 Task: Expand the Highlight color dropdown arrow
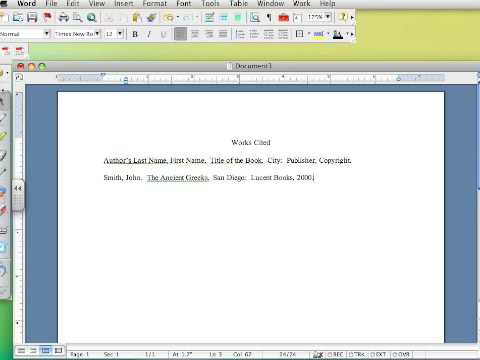[328, 34]
